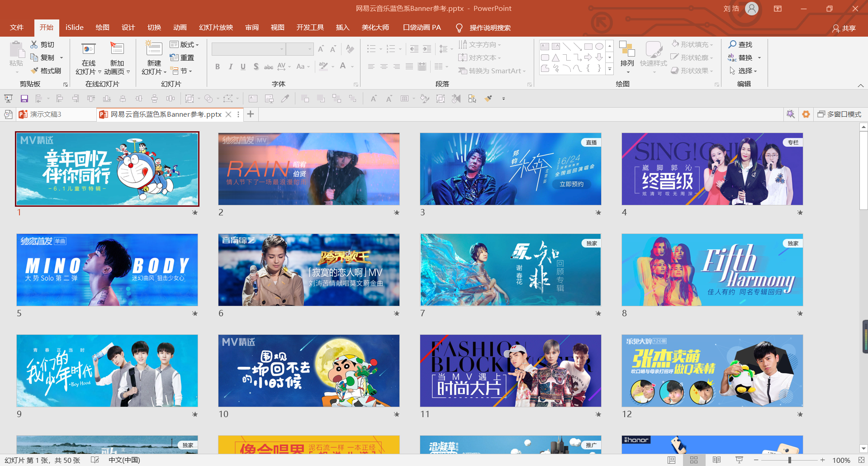Screen dimensions: 868x466
Task: Click Convert to SmartArt button
Action: pos(492,71)
